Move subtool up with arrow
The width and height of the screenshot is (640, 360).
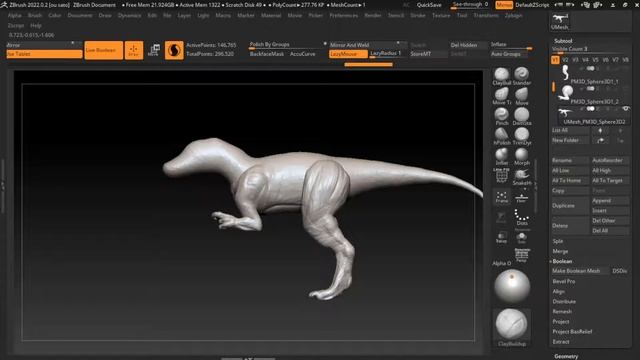pos(600,131)
